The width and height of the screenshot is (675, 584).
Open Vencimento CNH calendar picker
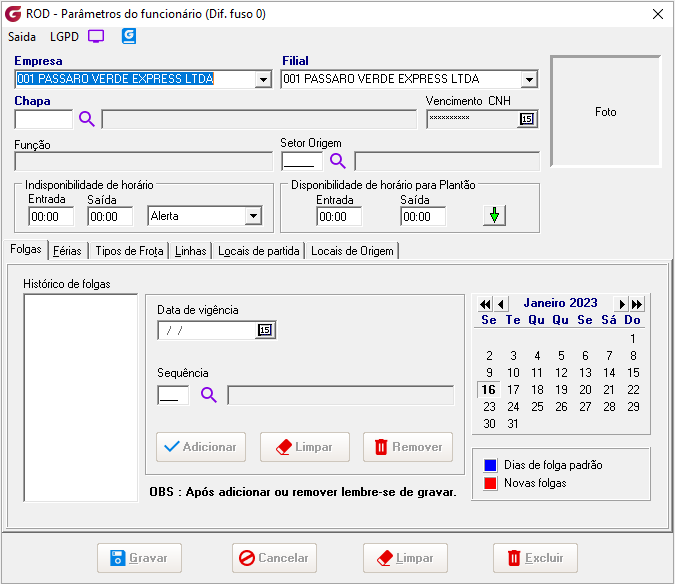[527, 119]
